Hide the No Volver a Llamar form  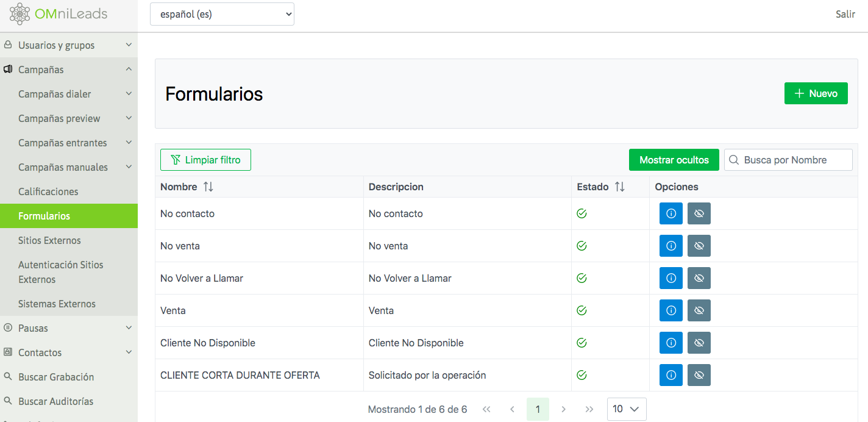699,278
